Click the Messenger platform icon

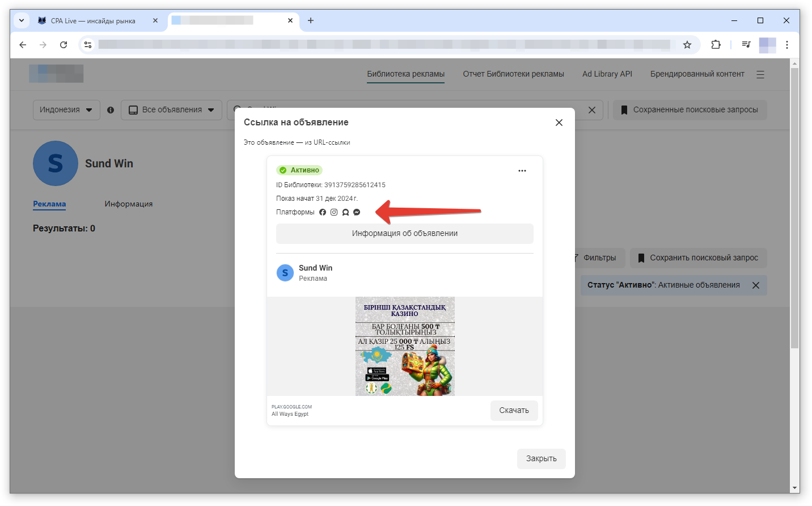point(357,212)
